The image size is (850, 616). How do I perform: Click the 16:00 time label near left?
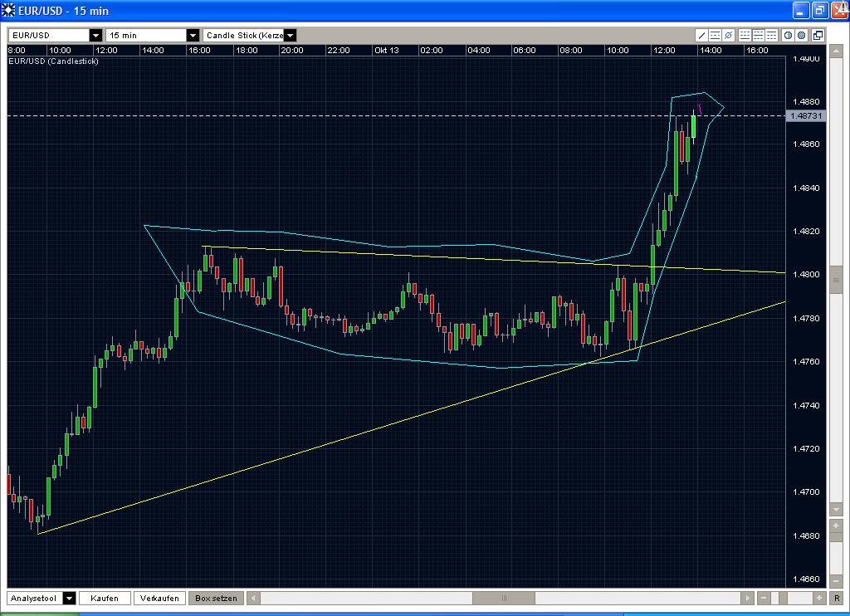(x=199, y=51)
